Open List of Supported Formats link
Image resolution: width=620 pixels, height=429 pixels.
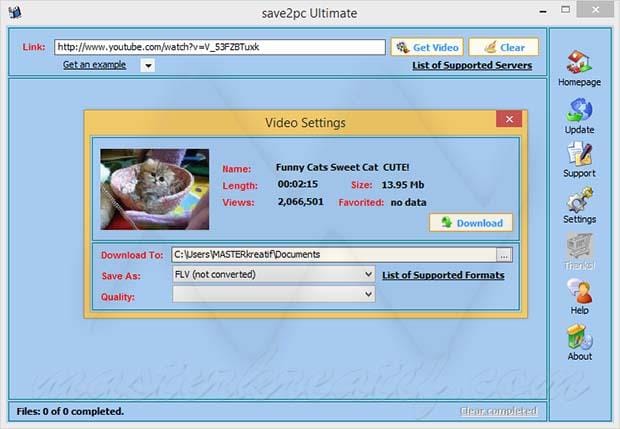coord(443,275)
